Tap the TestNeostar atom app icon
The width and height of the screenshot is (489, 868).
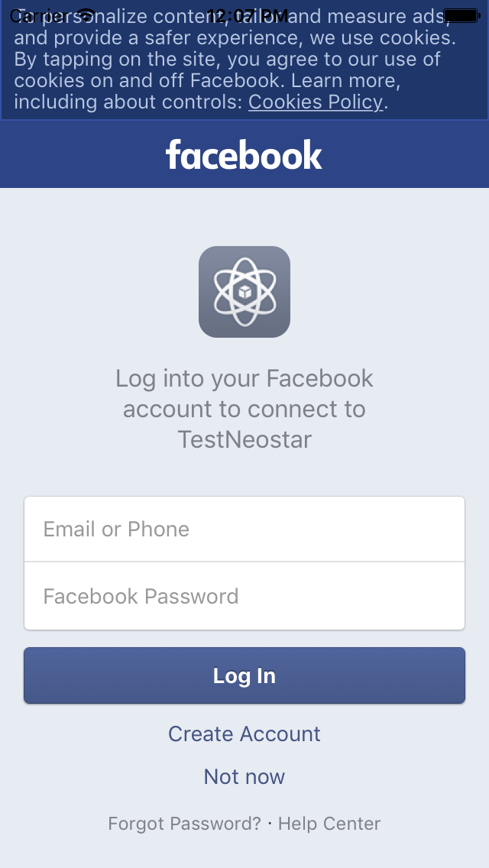coord(244,292)
